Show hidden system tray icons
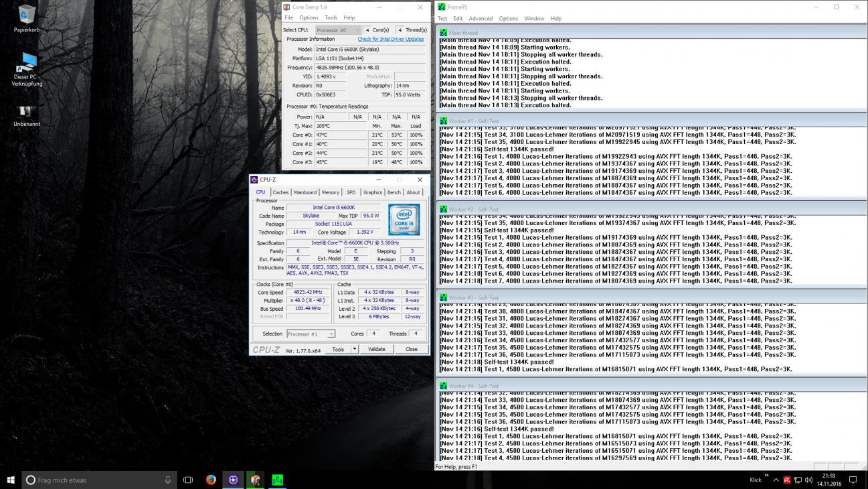This screenshot has height=489, width=868. 776,480
